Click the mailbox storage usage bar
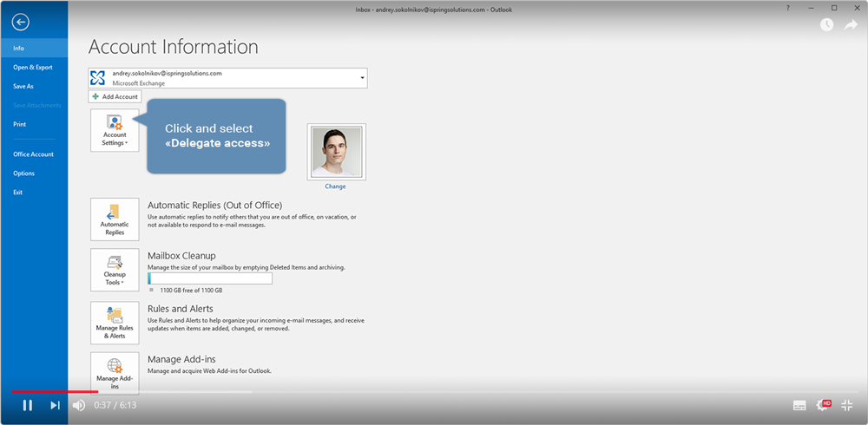The image size is (868, 425). click(x=210, y=278)
